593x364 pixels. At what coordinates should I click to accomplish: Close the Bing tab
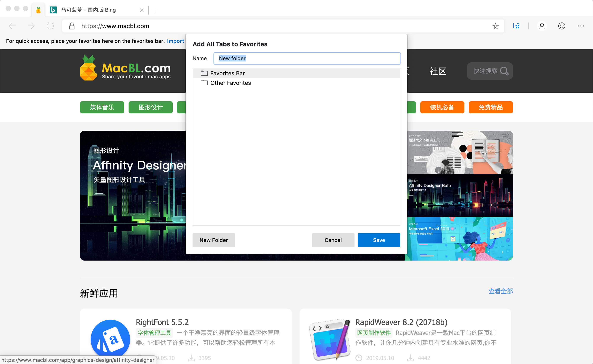tap(142, 10)
